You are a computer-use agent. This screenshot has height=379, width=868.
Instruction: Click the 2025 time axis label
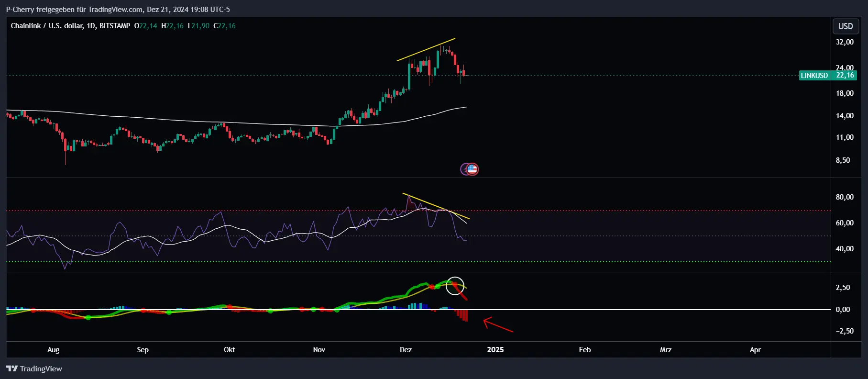[x=495, y=350]
